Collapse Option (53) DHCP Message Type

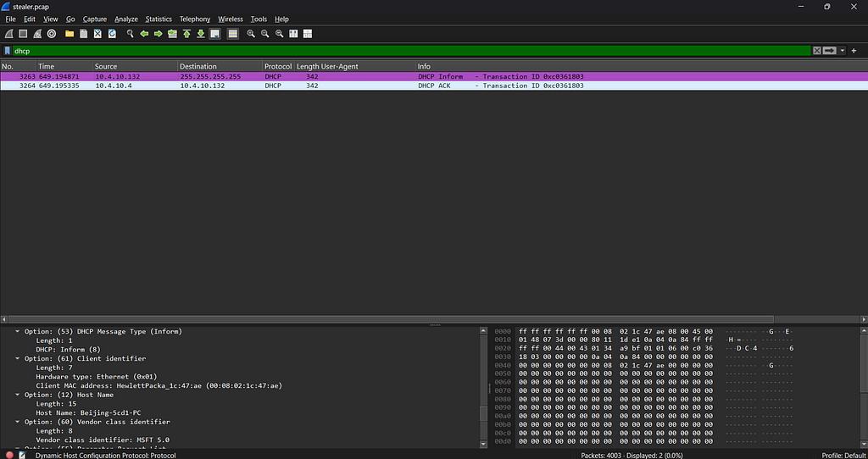17,331
